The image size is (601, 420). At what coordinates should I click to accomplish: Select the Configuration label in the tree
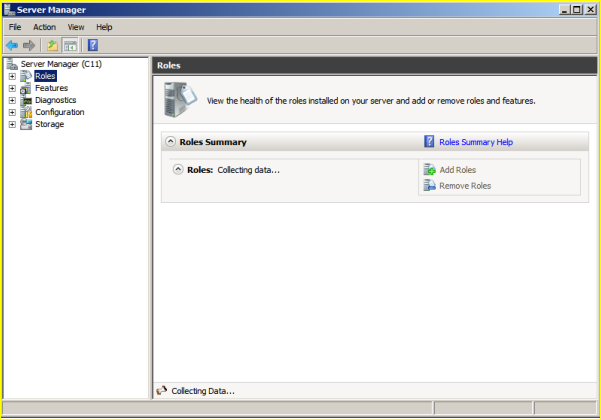click(x=60, y=112)
